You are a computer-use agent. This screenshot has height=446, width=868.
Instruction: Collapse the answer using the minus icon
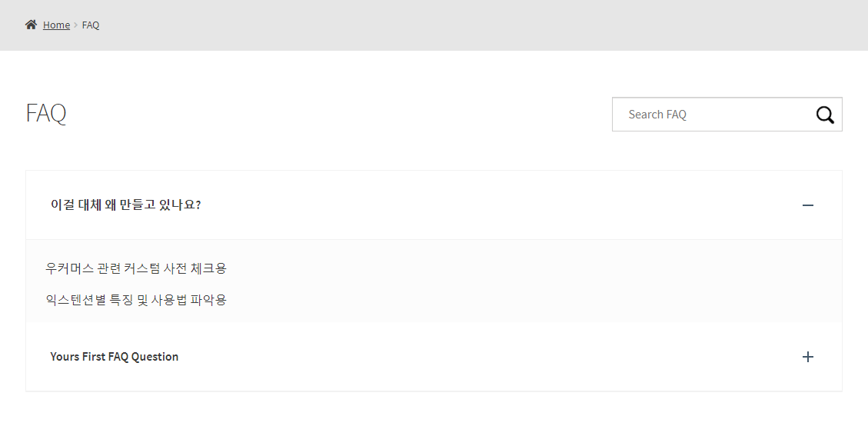pyautogui.click(x=808, y=205)
